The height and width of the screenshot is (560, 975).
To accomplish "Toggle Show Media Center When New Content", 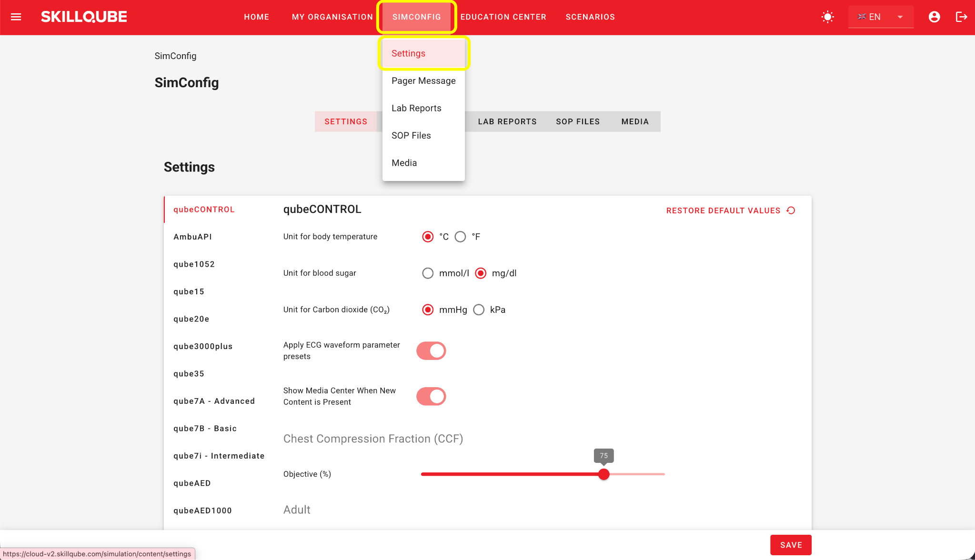I will (431, 397).
